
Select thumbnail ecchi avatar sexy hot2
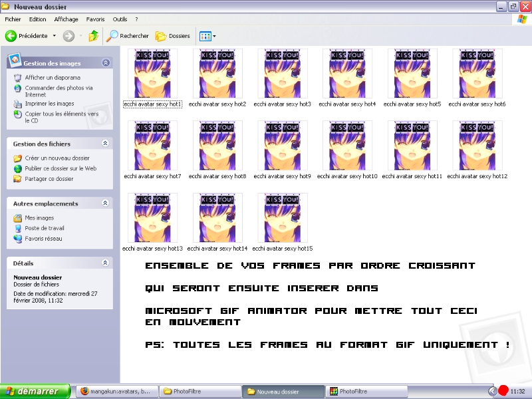pos(217,73)
